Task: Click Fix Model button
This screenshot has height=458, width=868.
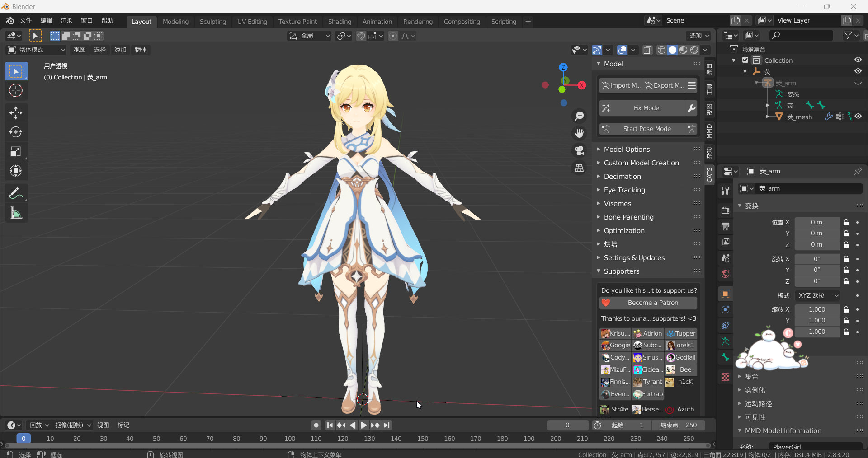Action: (642, 108)
